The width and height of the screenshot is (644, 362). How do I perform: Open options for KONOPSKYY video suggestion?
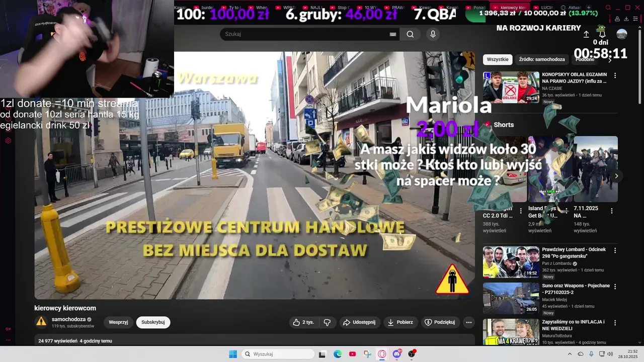click(615, 75)
